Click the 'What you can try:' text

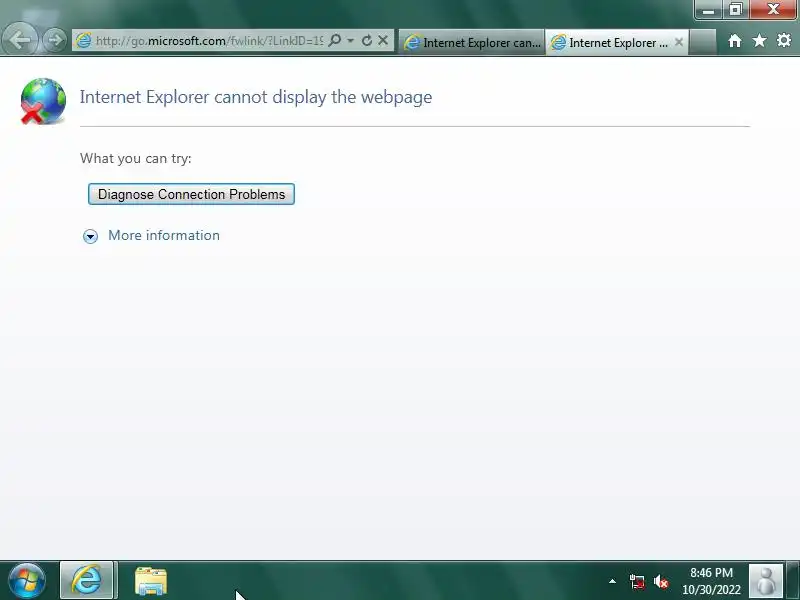(136, 158)
